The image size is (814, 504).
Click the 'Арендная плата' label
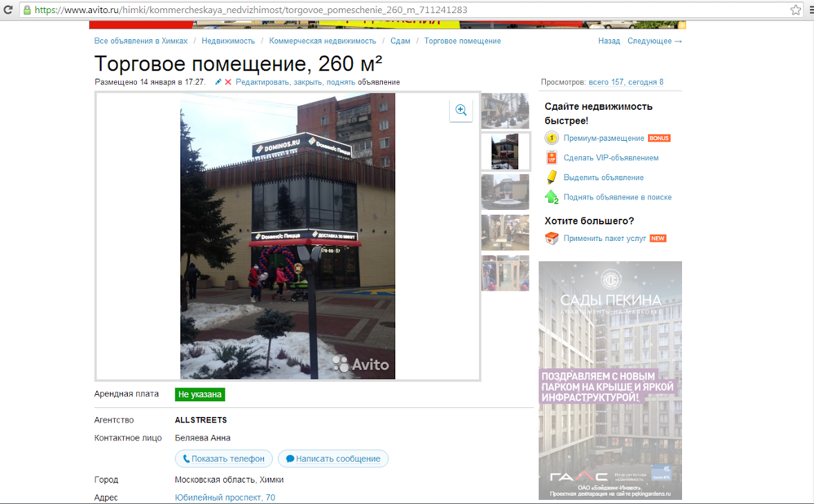pos(126,394)
